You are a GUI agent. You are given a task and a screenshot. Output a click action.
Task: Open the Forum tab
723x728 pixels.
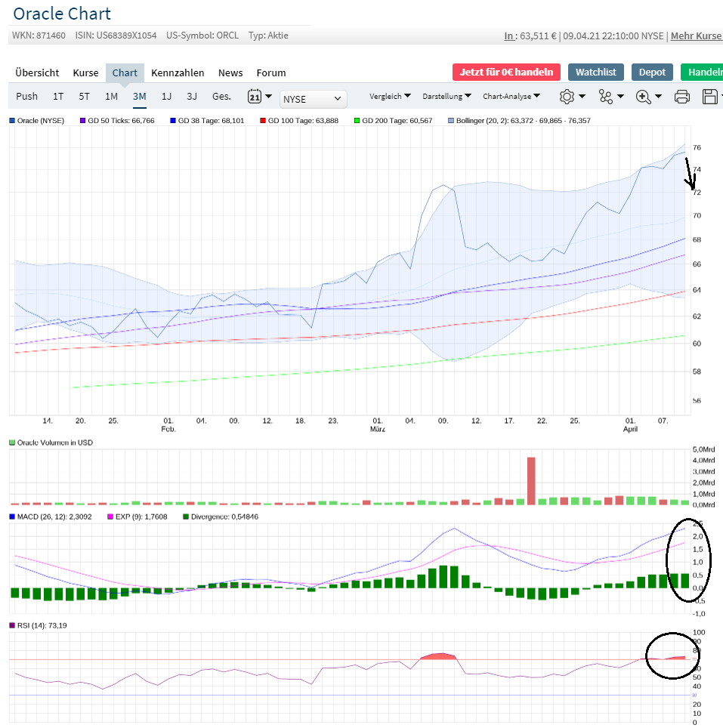point(271,73)
